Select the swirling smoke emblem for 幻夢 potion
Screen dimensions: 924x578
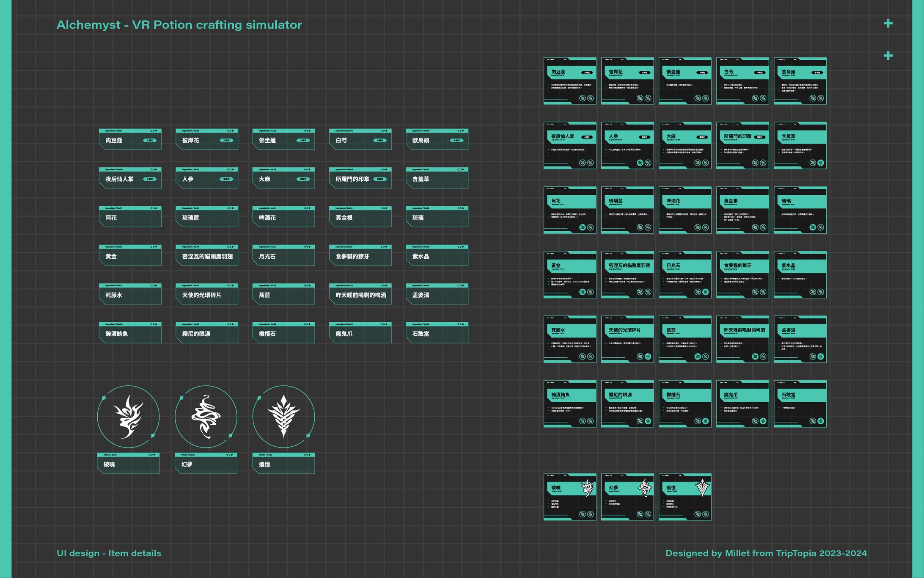pyautogui.click(x=206, y=416)
